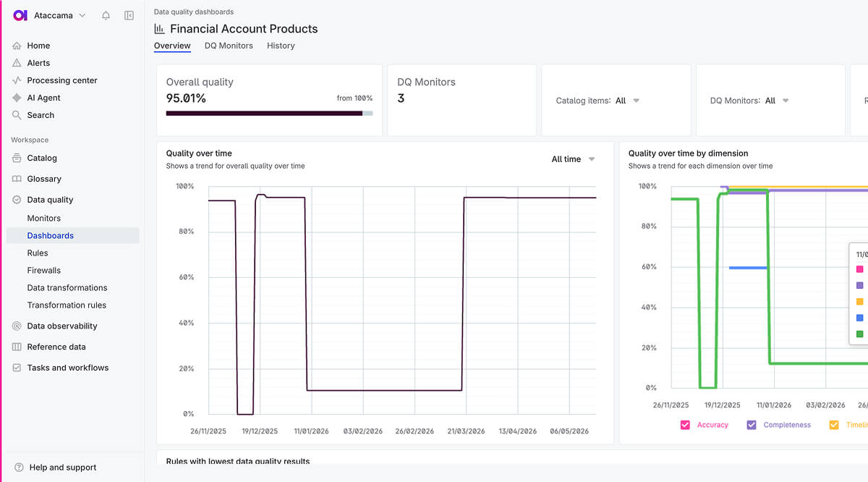Toggle the Timeliness legend checkbox
868x482 pixels.
coord(834,425)
